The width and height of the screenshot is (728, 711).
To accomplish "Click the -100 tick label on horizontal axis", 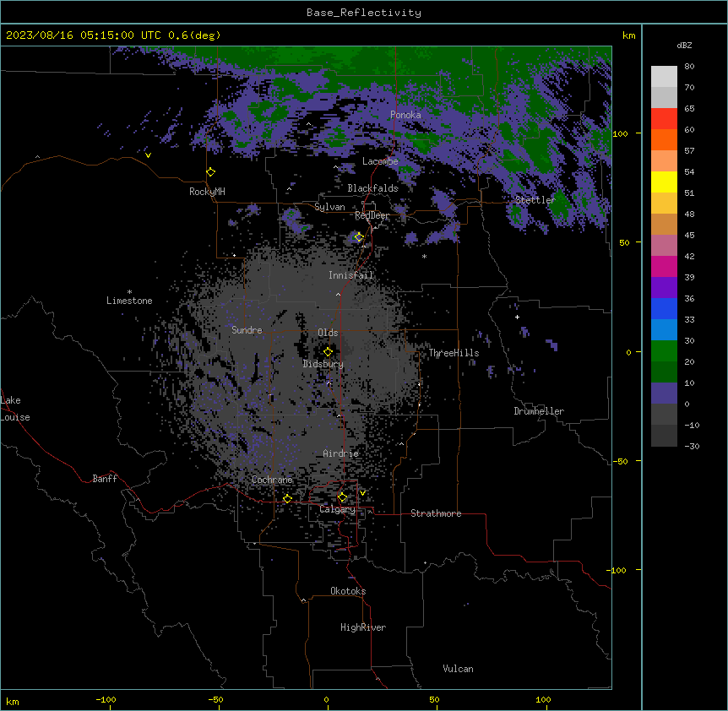I will point(106,699).
